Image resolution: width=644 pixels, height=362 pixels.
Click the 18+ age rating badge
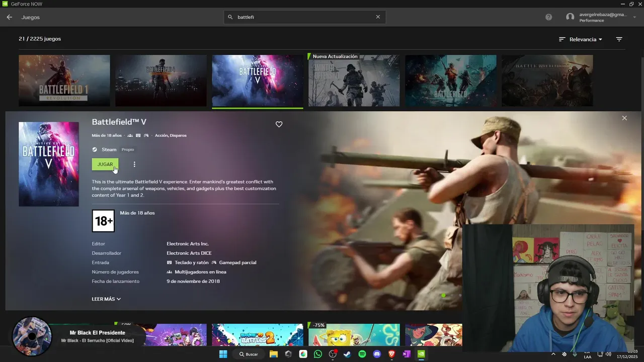point(103,221)
